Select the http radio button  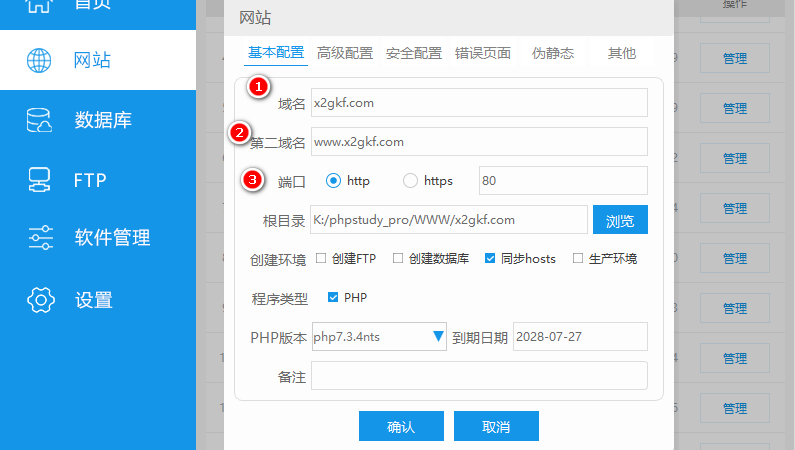click(333, 181)
